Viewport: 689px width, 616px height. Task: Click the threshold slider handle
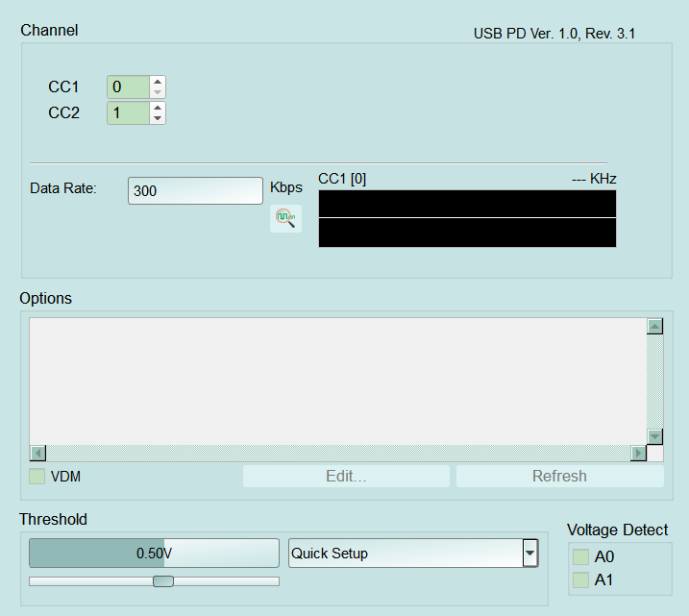[x=163, y=581]
